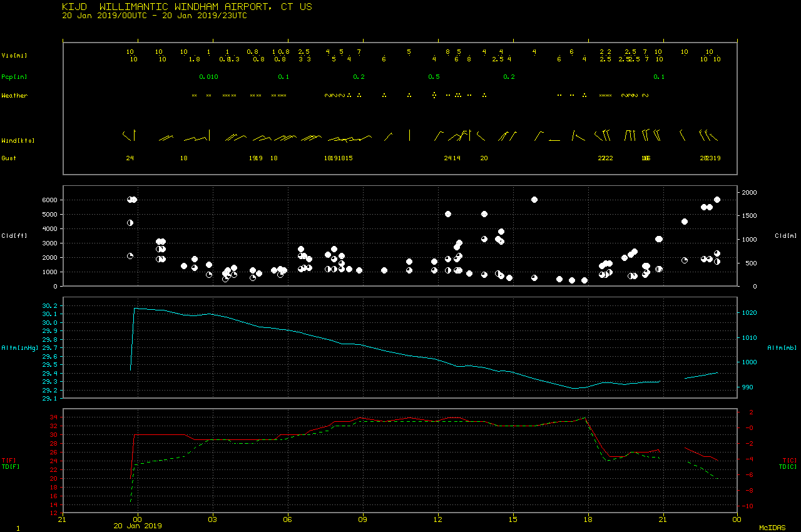Click the vertical wind barb just before 12 UTC

(x=409, y=135)
